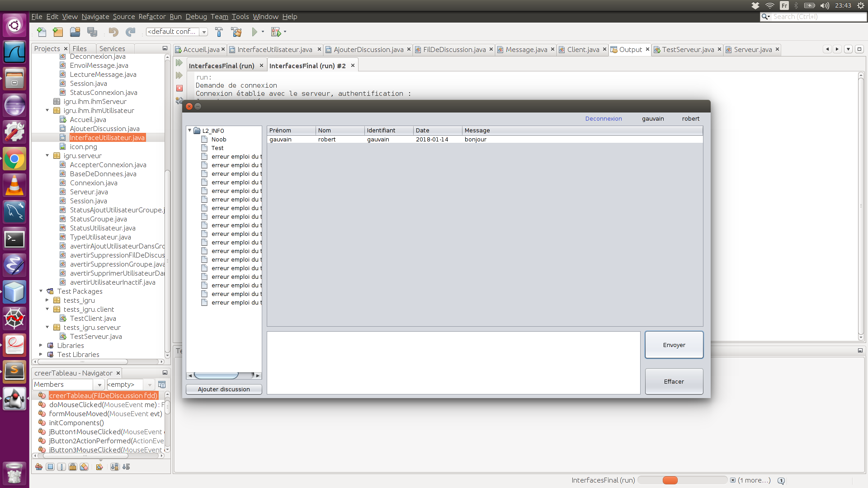
Task: Click the red Stop icon in Output
Action: pos(179,88)
